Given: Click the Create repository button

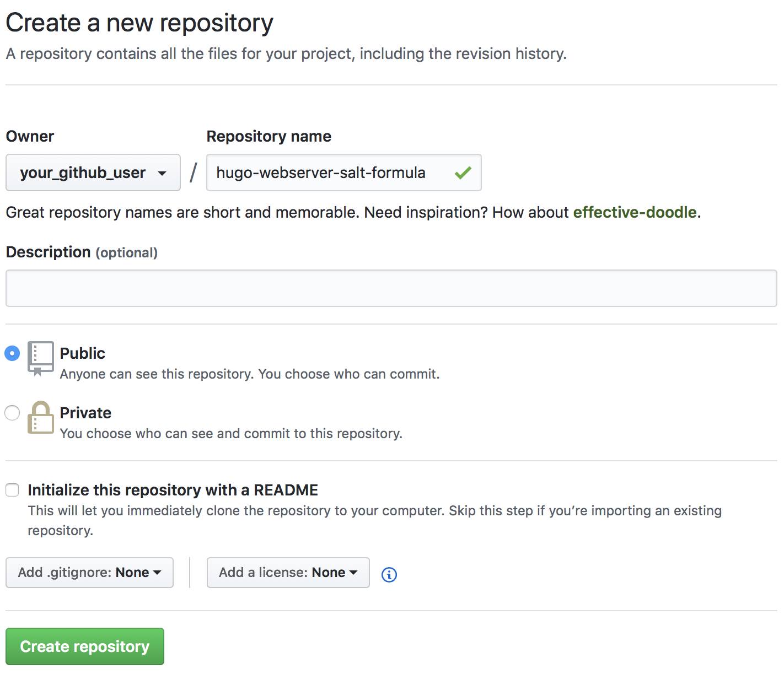Looking at the screenshot, I should point(84,646).
